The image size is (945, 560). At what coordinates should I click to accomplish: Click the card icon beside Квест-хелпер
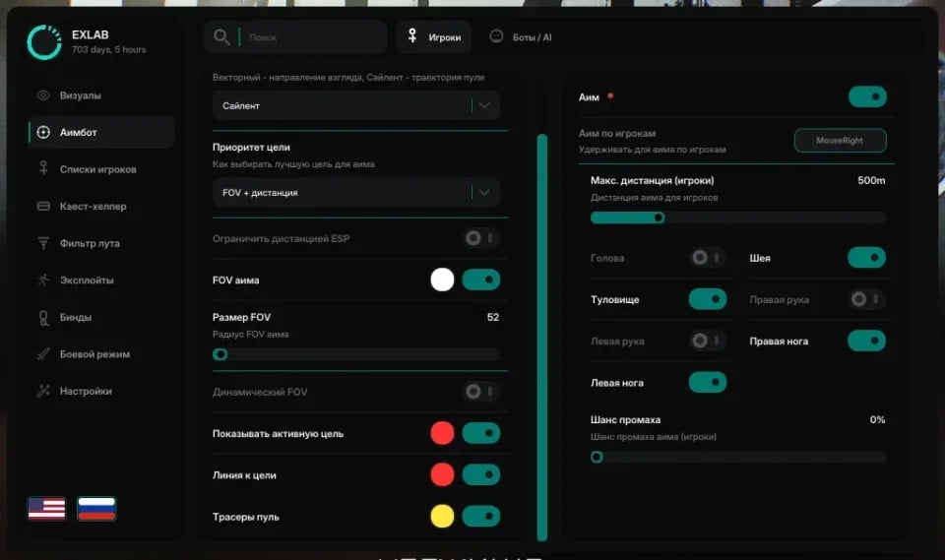pos(43,206)
